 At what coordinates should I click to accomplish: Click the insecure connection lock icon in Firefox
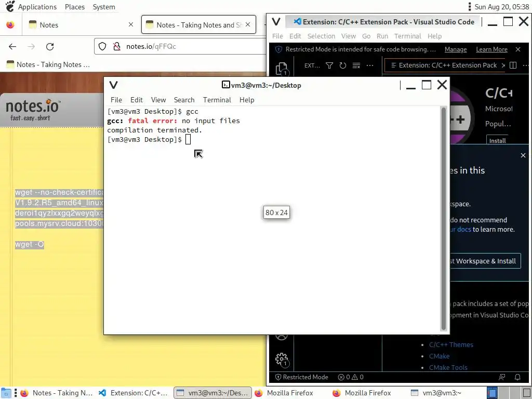point(117,46)
